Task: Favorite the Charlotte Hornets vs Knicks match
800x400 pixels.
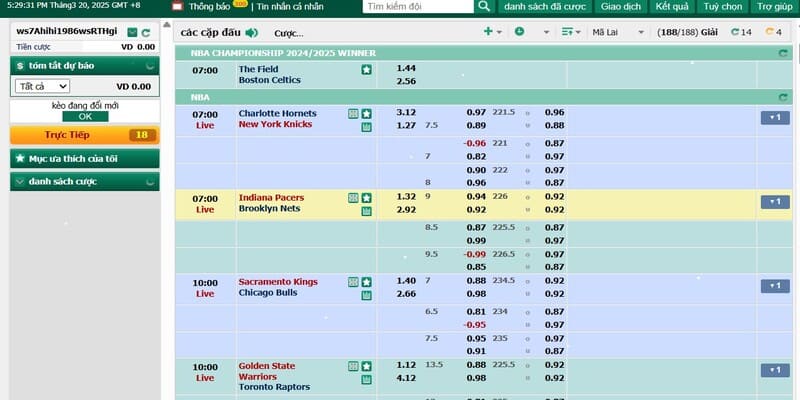Action: point(366,114)
